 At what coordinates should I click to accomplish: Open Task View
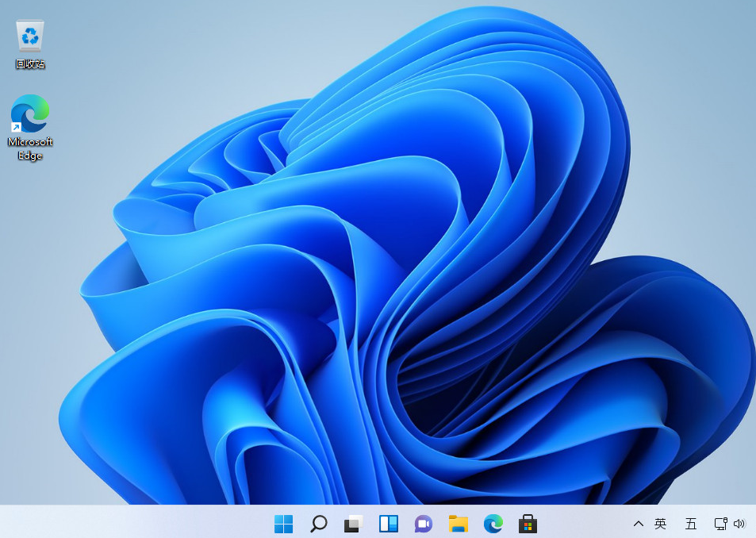[353, 524]
